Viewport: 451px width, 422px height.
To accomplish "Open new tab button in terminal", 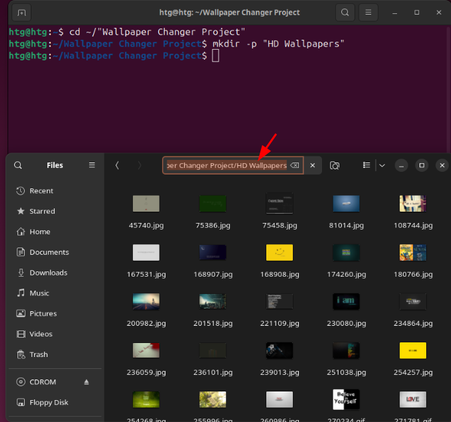I will (x=22, y=13).
